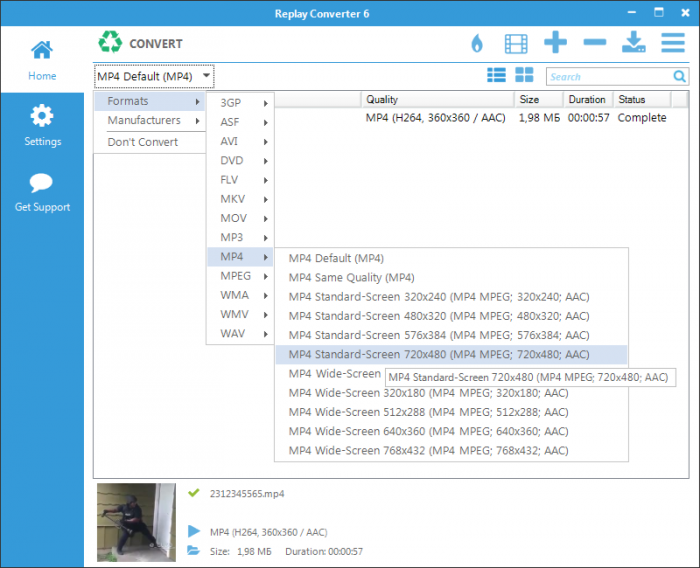Remove file using the minus icon
The image size is (700, 568).
click(x=594, y=42)
